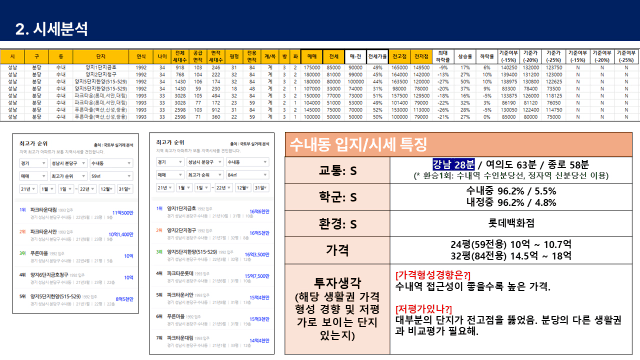Open the 파크타운롯데 rank 4 listing

[212, 277]
